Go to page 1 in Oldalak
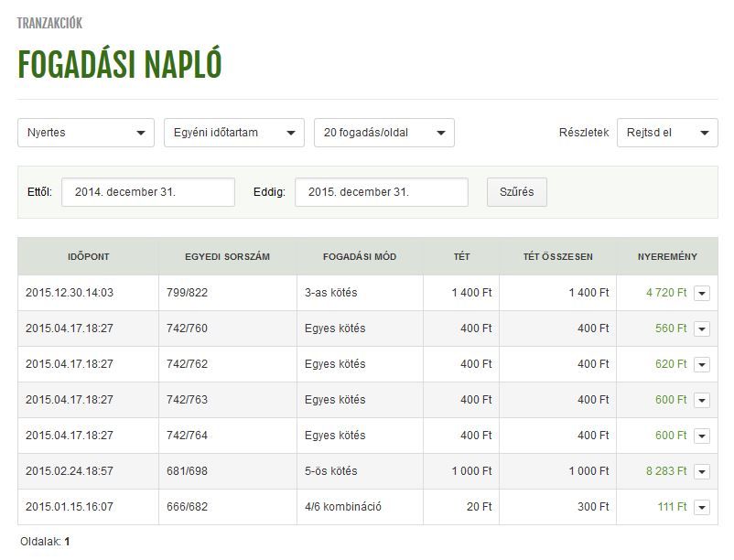Image resolution: width=734 pixels, height=560 pixels. [67, 542]
